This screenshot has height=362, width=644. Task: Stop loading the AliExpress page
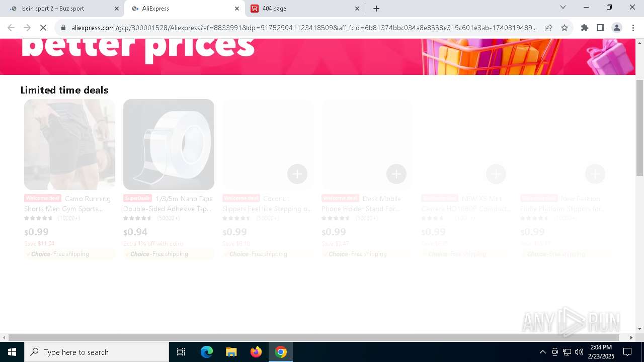click(43, 28)
